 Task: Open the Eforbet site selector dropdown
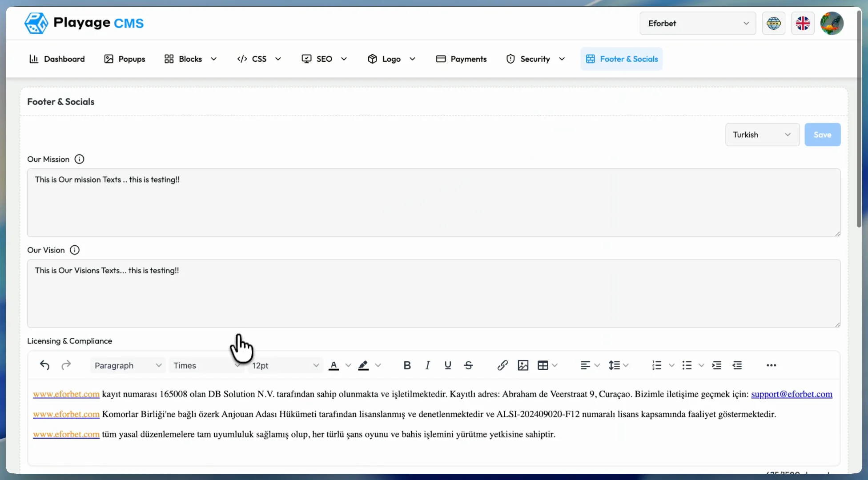click(x=698, y=24)
